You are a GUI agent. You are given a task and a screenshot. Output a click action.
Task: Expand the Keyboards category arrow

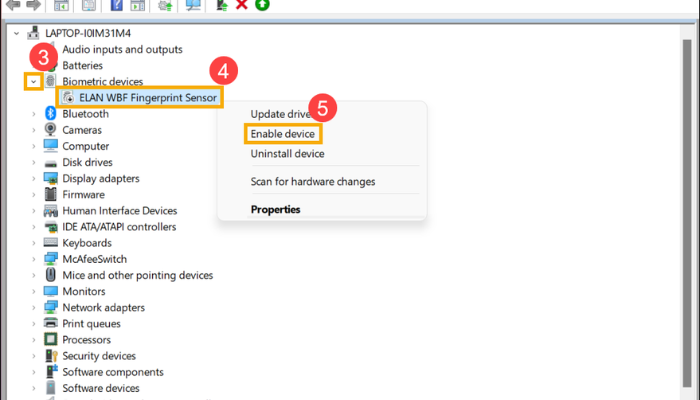tap(34, 243)
